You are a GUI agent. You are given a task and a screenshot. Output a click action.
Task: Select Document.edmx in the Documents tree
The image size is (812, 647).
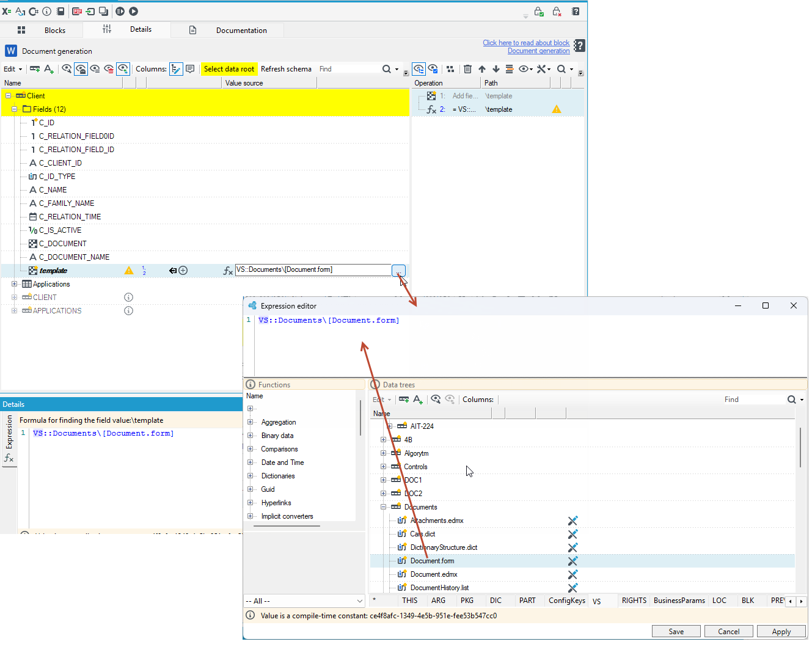[x=433, y=574]
